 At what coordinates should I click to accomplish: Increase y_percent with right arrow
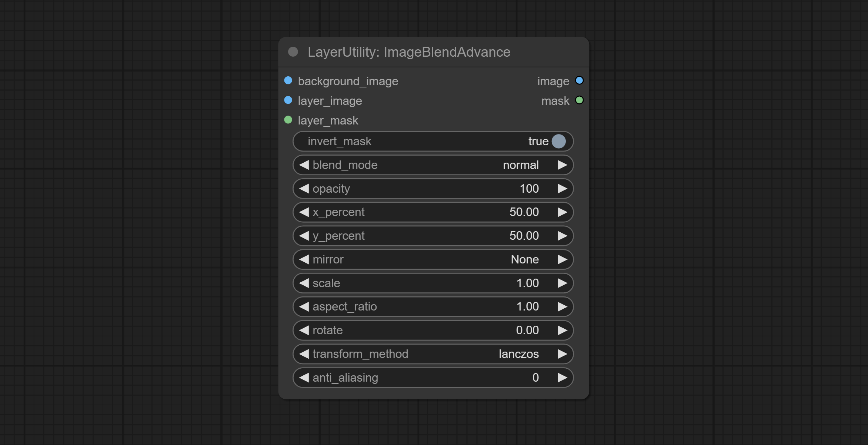pos(562,236)
